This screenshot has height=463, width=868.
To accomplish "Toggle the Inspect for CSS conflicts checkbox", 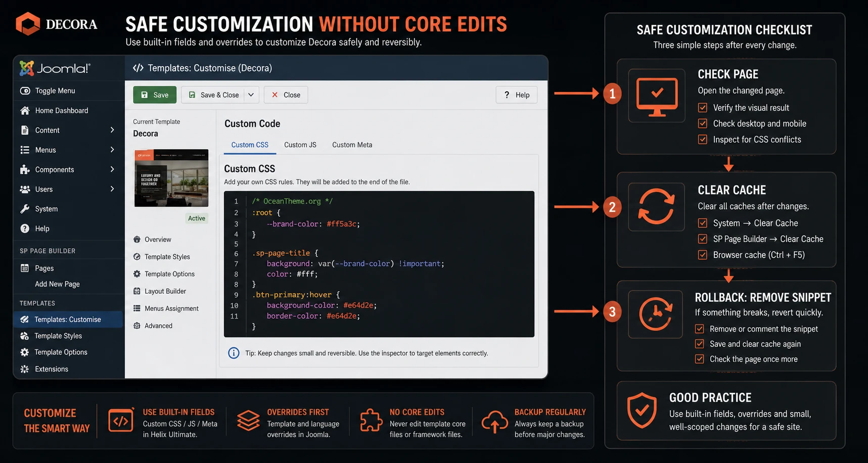I will tap(703, 139).
